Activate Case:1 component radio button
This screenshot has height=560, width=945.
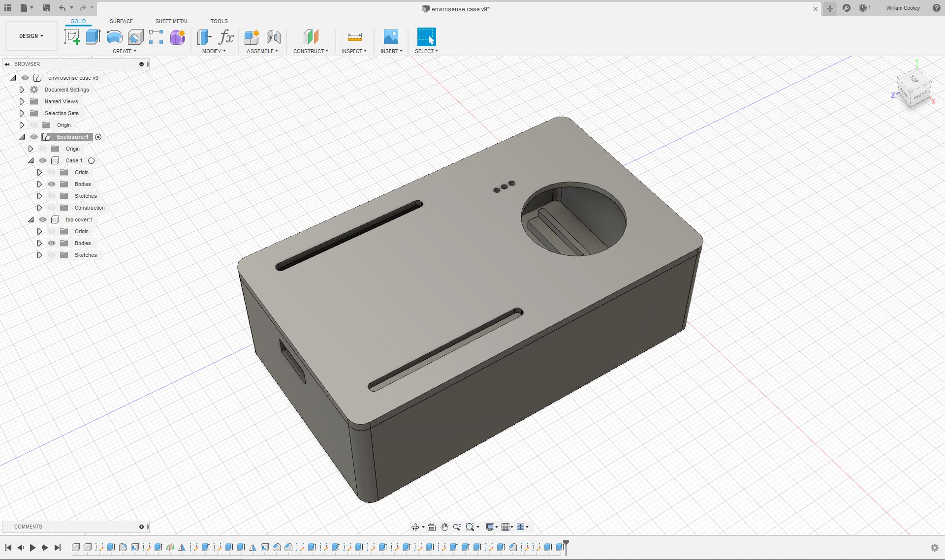(91, 160)
